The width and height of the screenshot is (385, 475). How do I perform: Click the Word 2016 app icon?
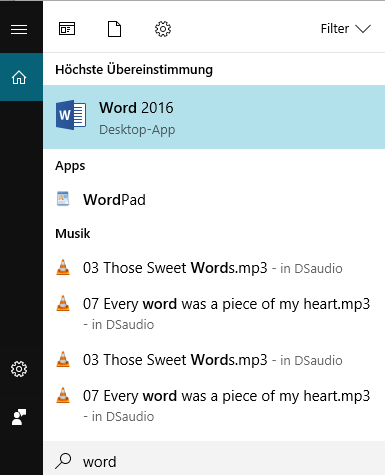pyautogui.click(x=71, y=115)
